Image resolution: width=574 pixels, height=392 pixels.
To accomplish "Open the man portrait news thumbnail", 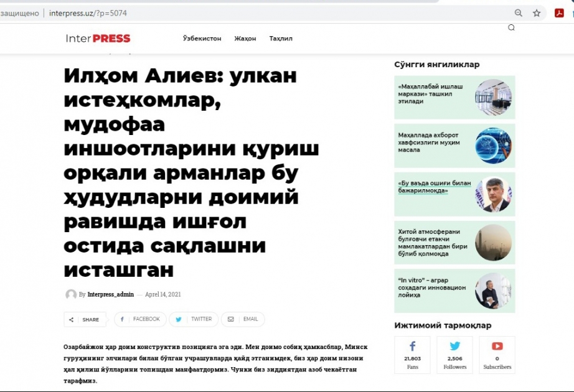I will (x=494, y=194).
